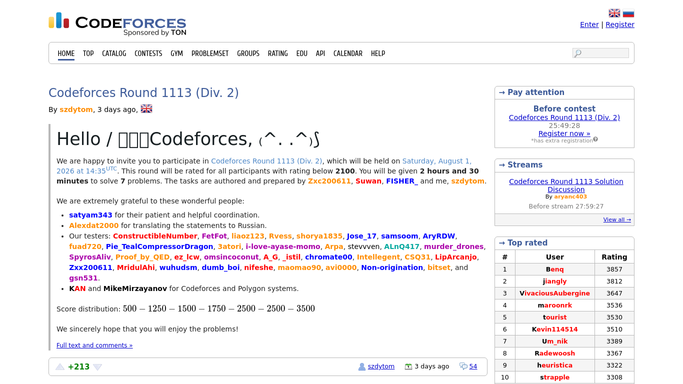Open Zxc200611's author profile
Viewport: 683px width, 384px height.
329,181
